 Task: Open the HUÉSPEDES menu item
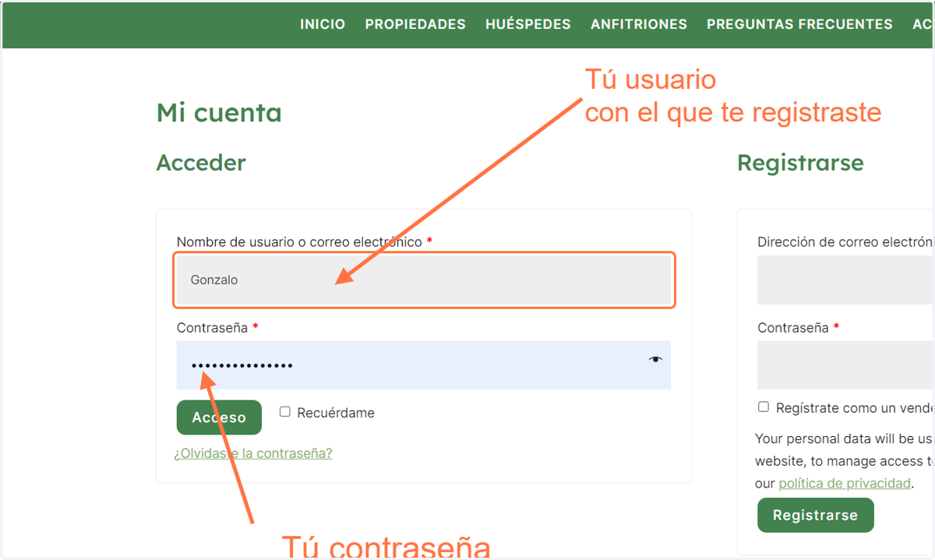coord(528,24)
